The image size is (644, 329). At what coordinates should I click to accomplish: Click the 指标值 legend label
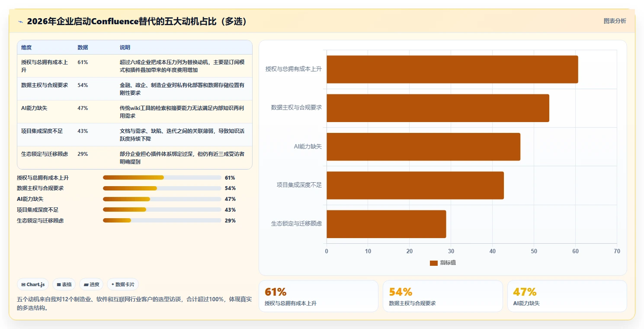(x=448, y=263)
